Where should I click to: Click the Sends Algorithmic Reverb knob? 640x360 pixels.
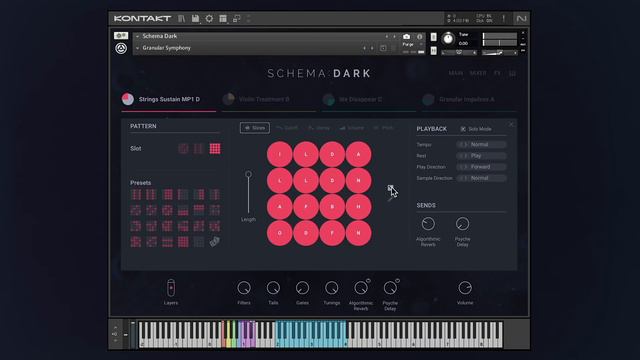[x=428, y=224]
